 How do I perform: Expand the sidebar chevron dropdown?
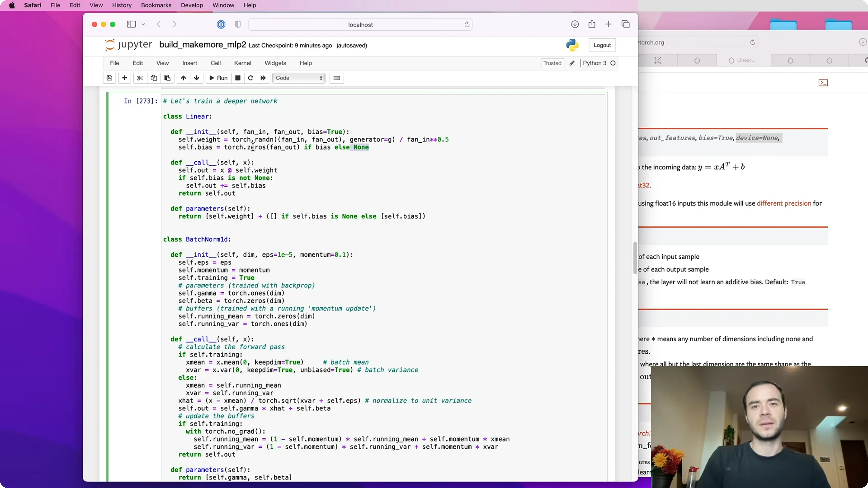pyautogui.click(x=143, y=24)
